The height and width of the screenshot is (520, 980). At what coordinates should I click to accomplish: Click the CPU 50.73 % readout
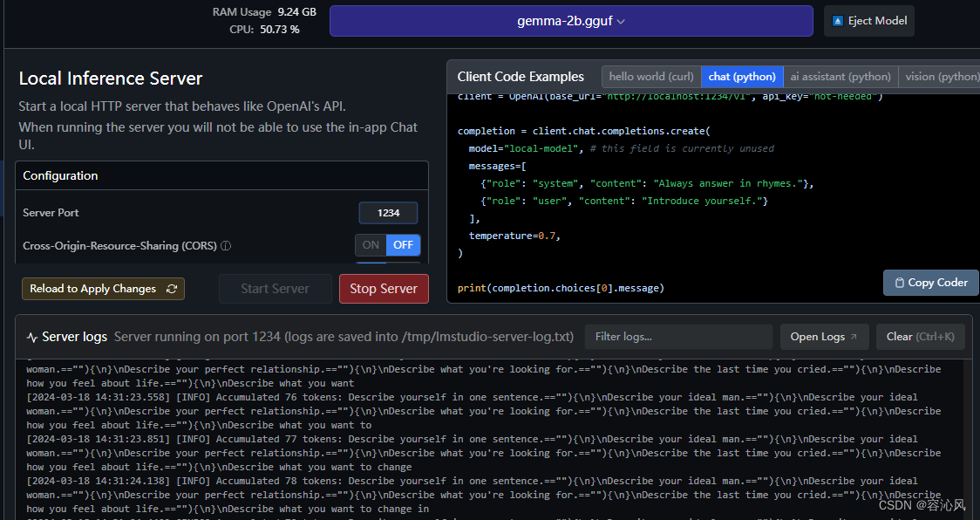264,30
